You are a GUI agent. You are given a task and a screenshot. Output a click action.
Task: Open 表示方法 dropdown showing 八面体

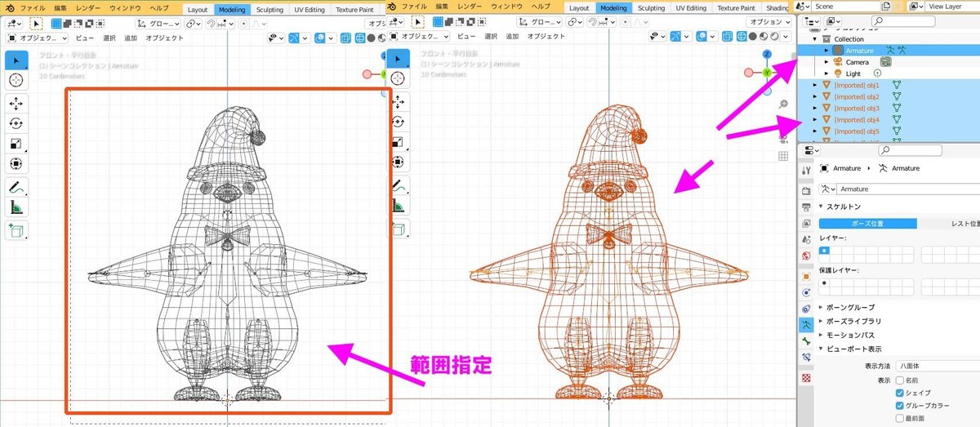click(937, 366)
